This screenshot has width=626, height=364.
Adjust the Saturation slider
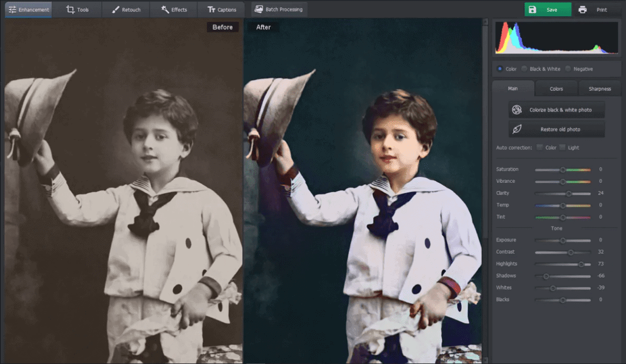563,170
